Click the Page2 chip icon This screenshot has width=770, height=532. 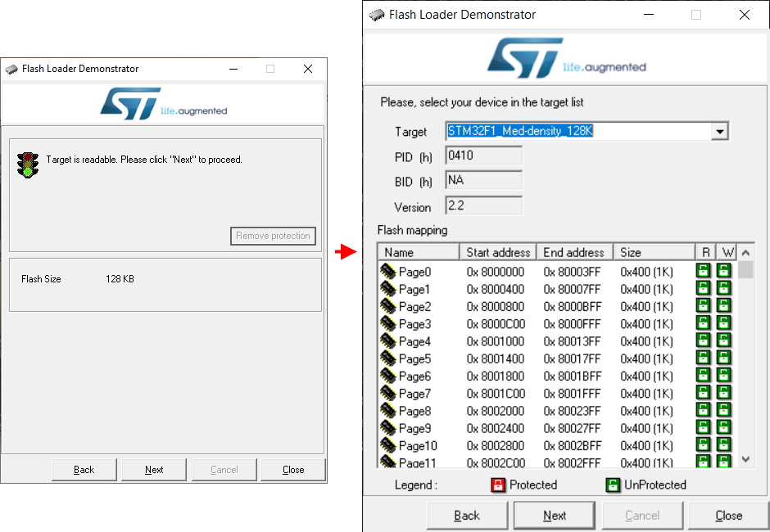388,306
